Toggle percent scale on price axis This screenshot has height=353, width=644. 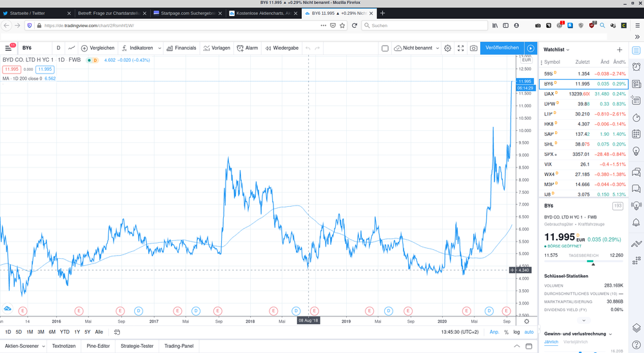click(x=506, y=332)
